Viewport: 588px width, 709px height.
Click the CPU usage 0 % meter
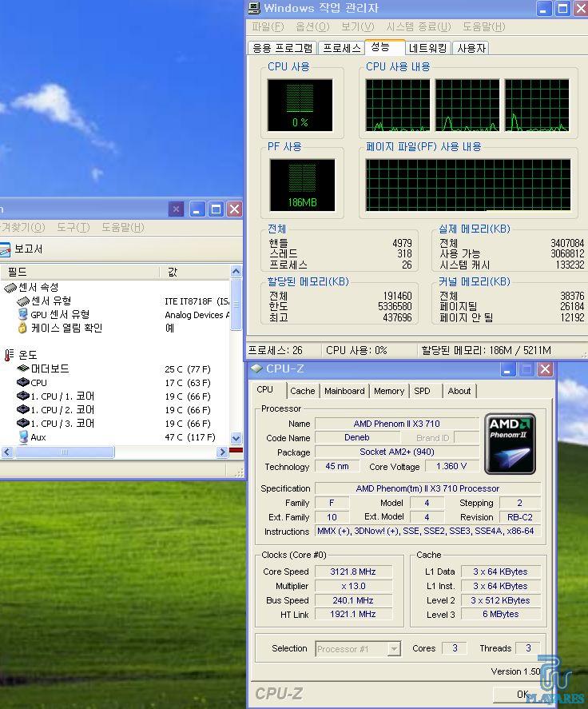300,105
